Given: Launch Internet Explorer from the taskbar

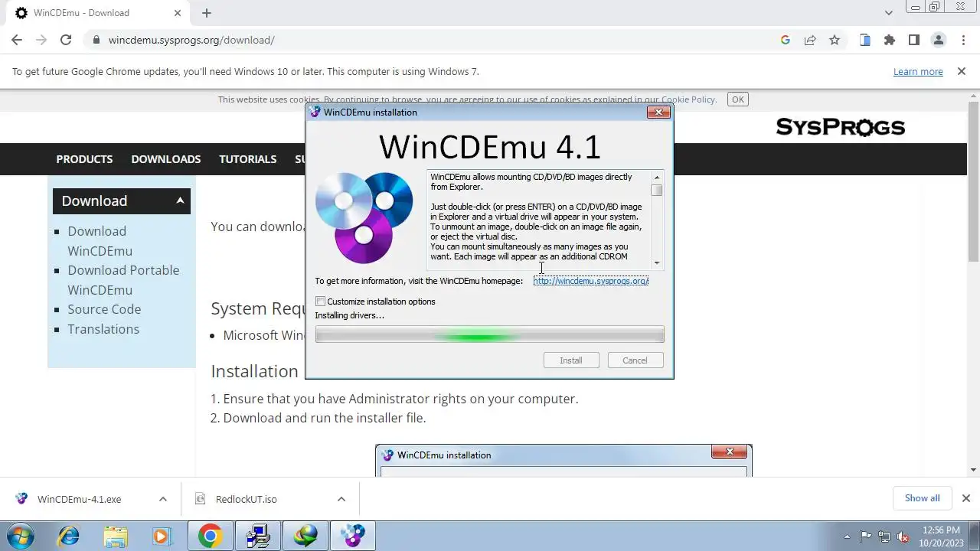Looking at the screenshot, I should (x=68, y=536).
